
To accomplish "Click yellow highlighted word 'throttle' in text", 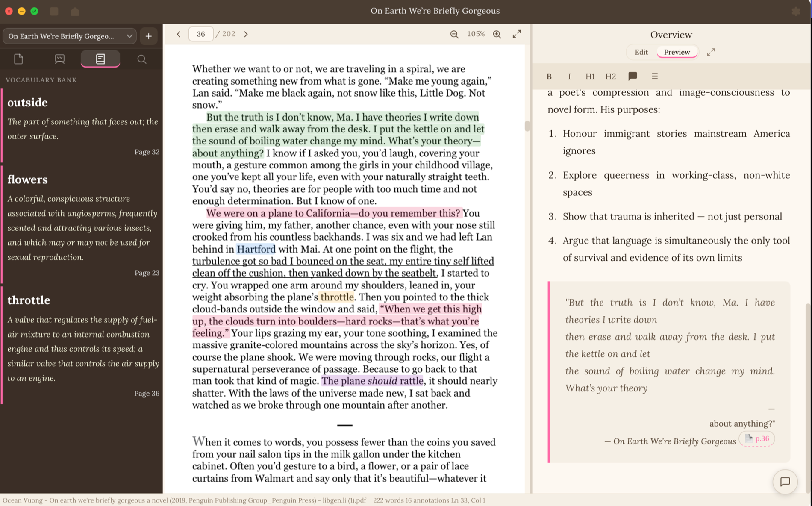I will 337,297.
